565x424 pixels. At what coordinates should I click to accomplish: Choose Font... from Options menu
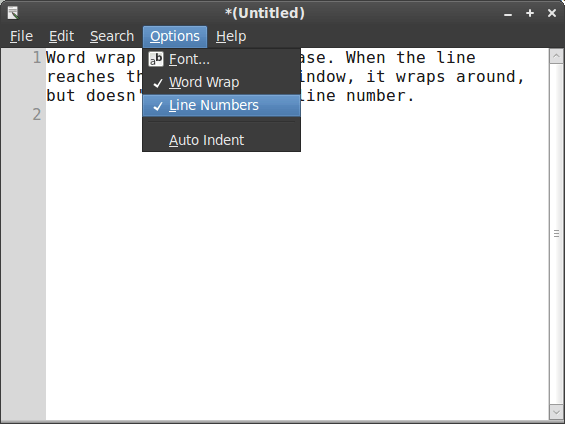coord(221,59)
